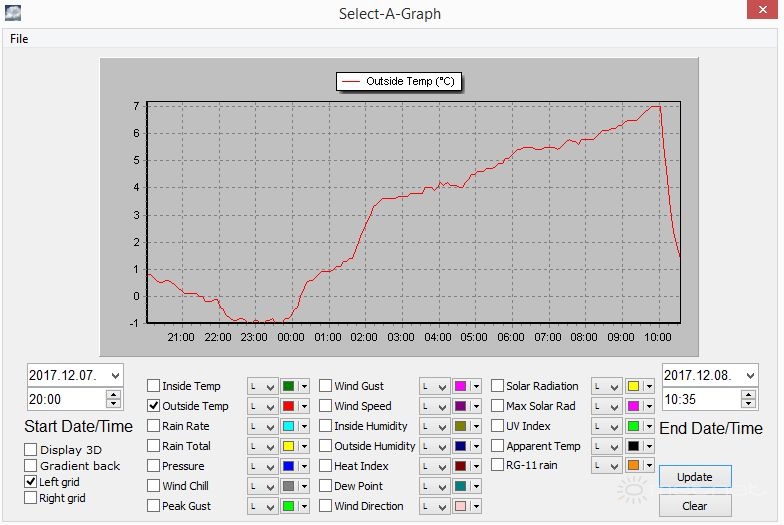Image resolution: width=784 pixels, height=525 pixels.
Task: Open the dark red Heat Index color swatch
Action: [x=460, y=466]
